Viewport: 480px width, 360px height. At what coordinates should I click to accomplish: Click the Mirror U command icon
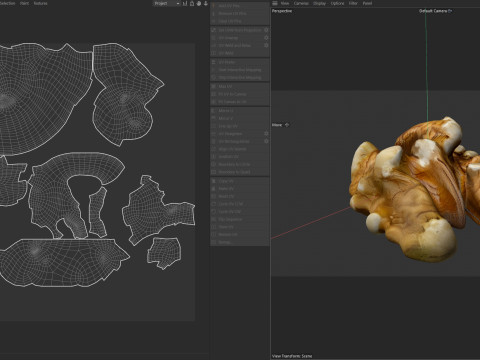point(214,110)
